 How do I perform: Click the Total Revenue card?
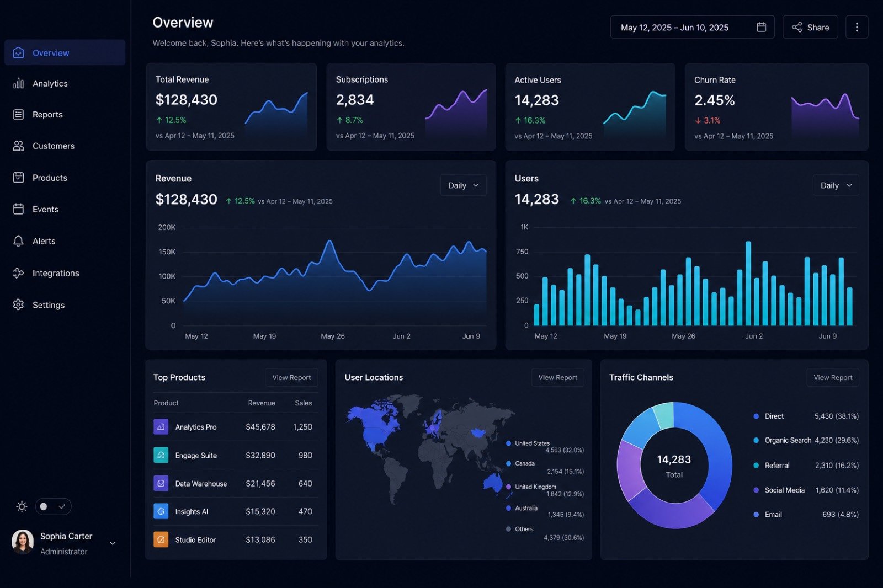click(231, 106)
